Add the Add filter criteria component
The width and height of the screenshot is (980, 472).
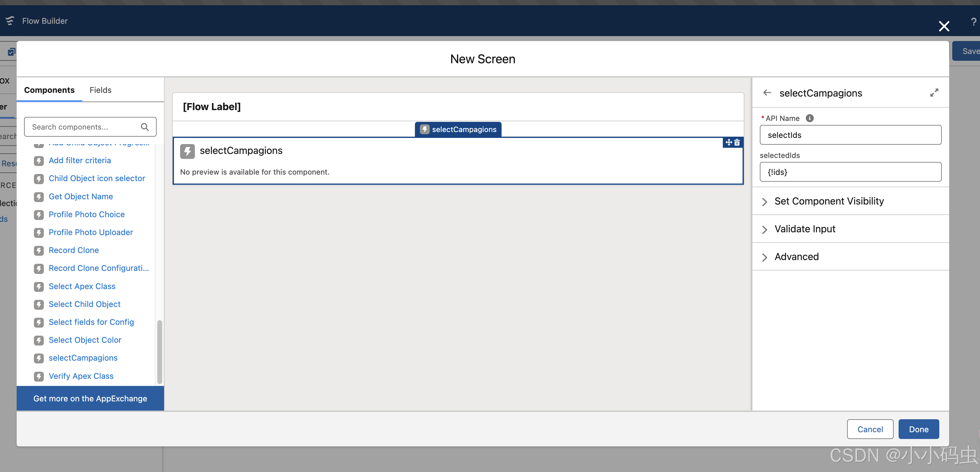(x=80, y=160)
